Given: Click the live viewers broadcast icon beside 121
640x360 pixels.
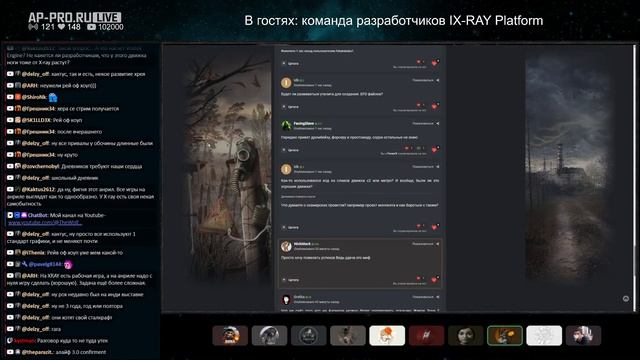Looking at the screenshot, I should click(33, 27).
